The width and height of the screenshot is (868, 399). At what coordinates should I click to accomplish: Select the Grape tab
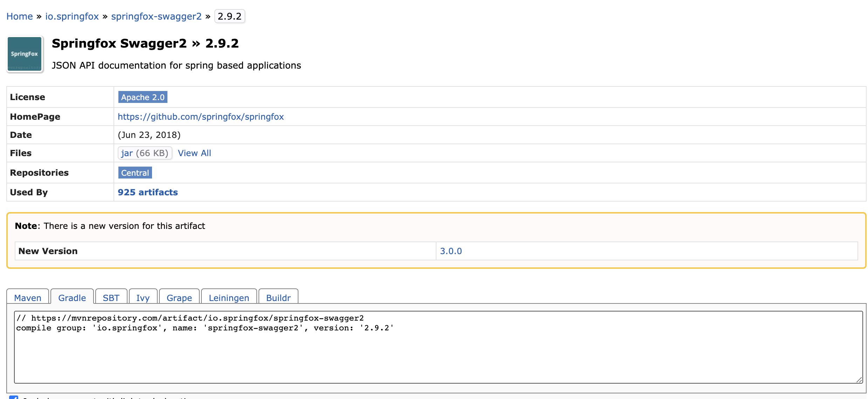179,298
